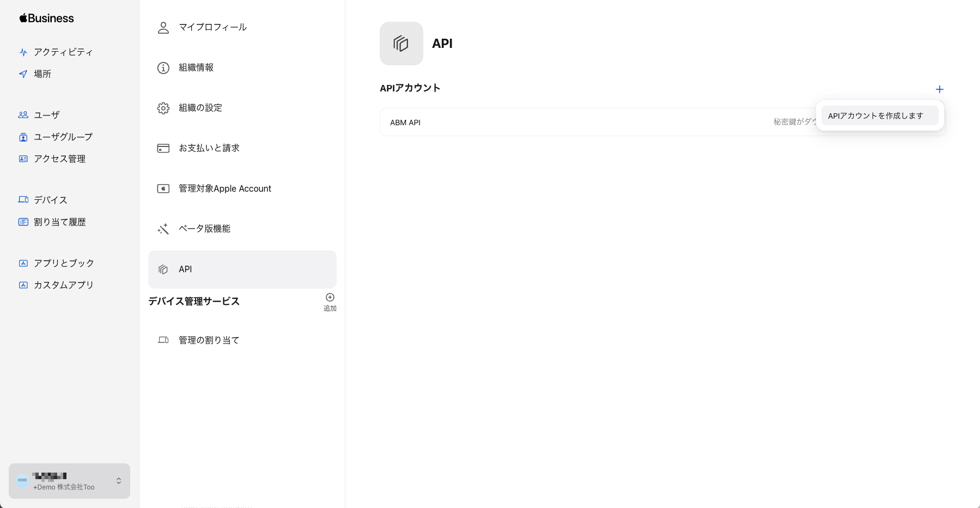Viewport: 980px width, 508px height.
Task: Choose APIアカウントを作成します from popup
Action: pos(880,115)
